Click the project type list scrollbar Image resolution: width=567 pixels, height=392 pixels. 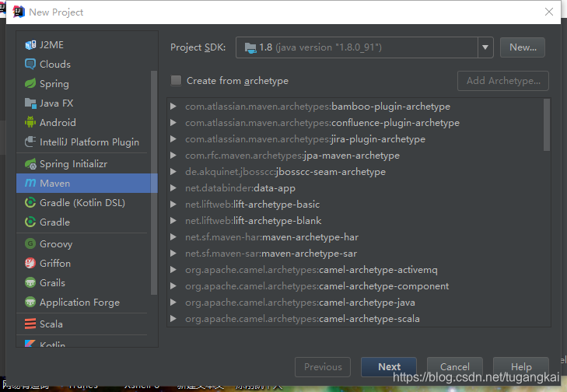[x=154, y=183]
